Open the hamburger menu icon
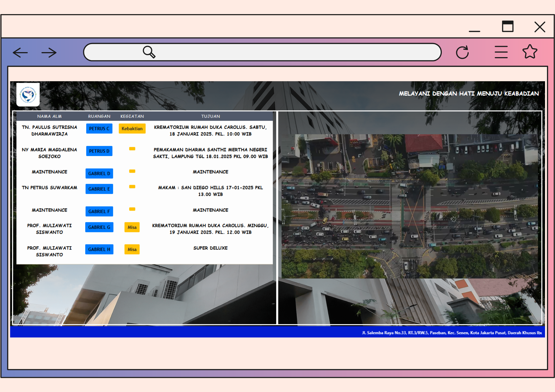The width and height of the screenshot is (555, 392). (x=501, y=52)
